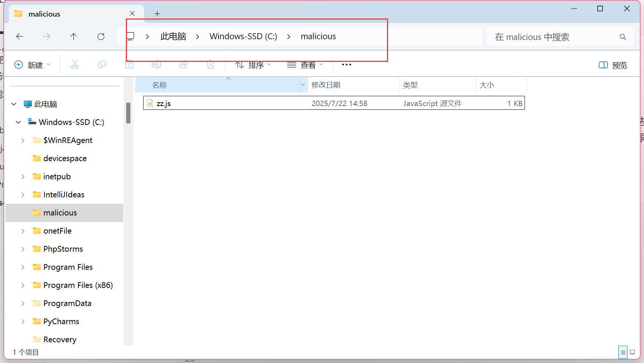Cut the selection with the scissors icon
644x363 pixels.
pyautogui.click(x=75, y=65)
